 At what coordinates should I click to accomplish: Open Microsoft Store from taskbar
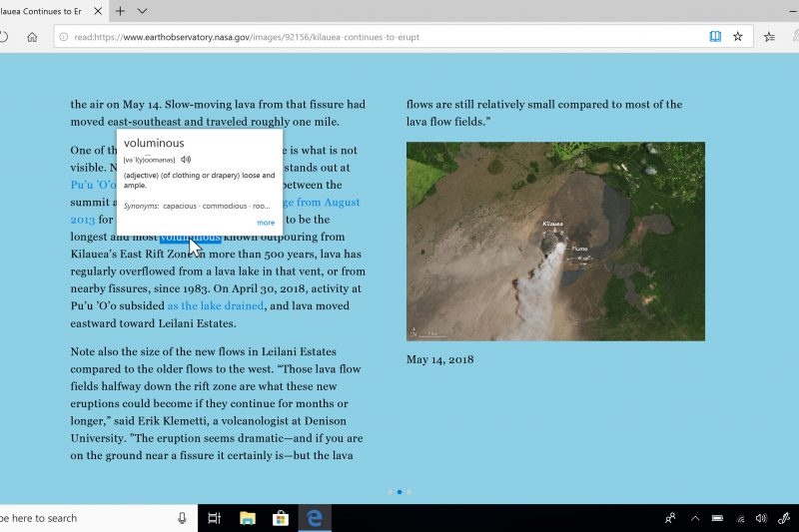[281, 518]
